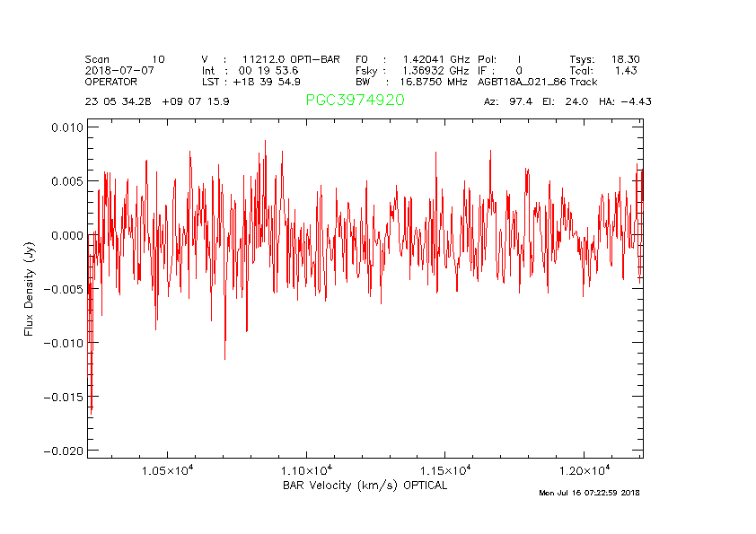Click the F0 rest frequency 1.42041 GHz
This screenshot has width=756, height=534.
click(x=435, y=59)
